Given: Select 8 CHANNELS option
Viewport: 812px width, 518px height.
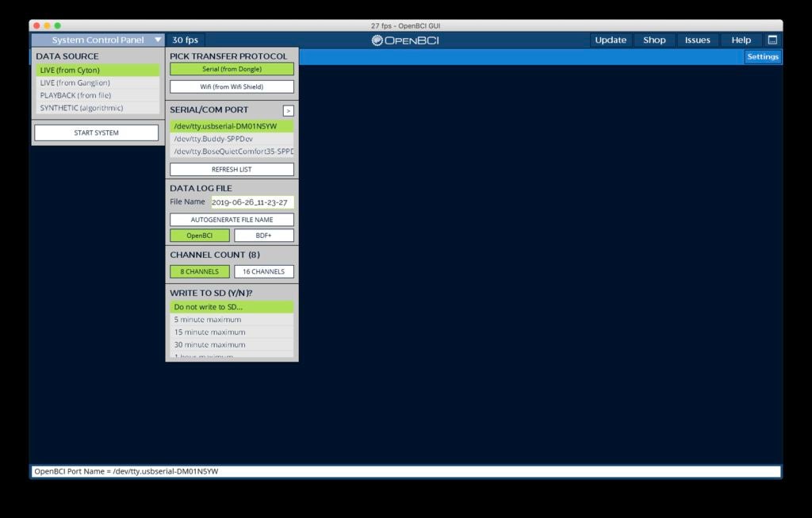Looking at the screenshot, I should click(x=200, y=271).
